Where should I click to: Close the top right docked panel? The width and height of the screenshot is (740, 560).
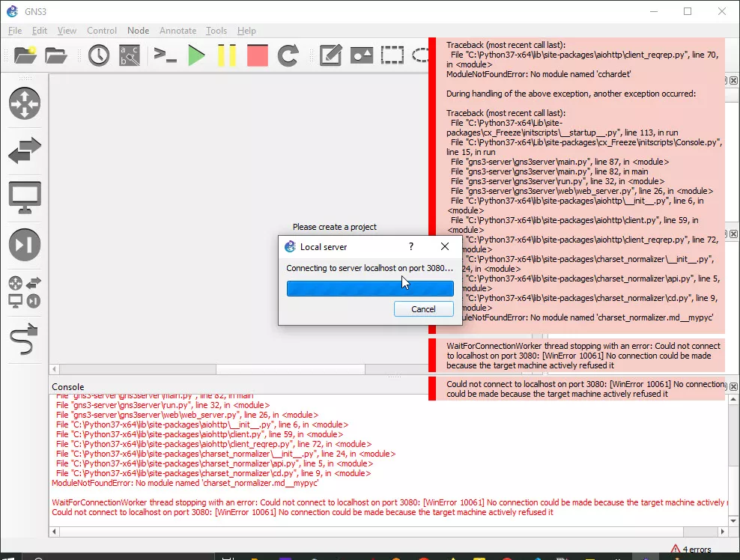[733, 81]
